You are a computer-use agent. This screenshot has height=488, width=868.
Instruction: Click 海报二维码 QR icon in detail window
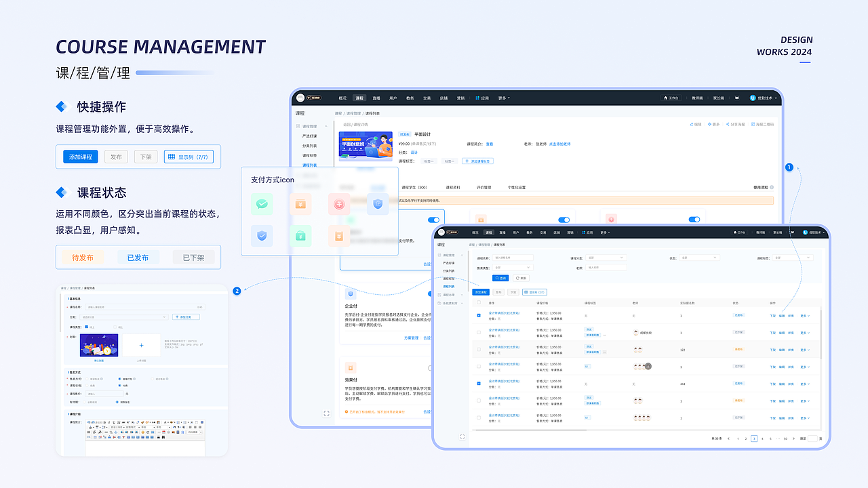762,125
